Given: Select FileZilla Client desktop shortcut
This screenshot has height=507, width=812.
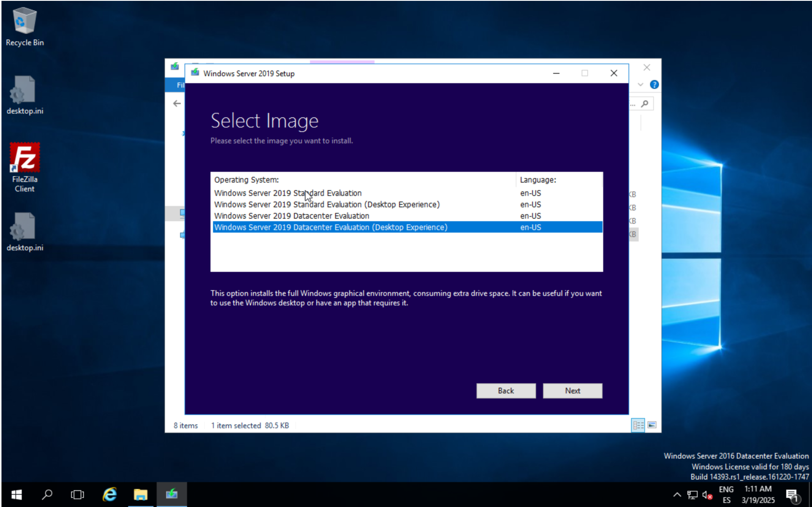Looking at the screenshot, I should click(24, 167).
